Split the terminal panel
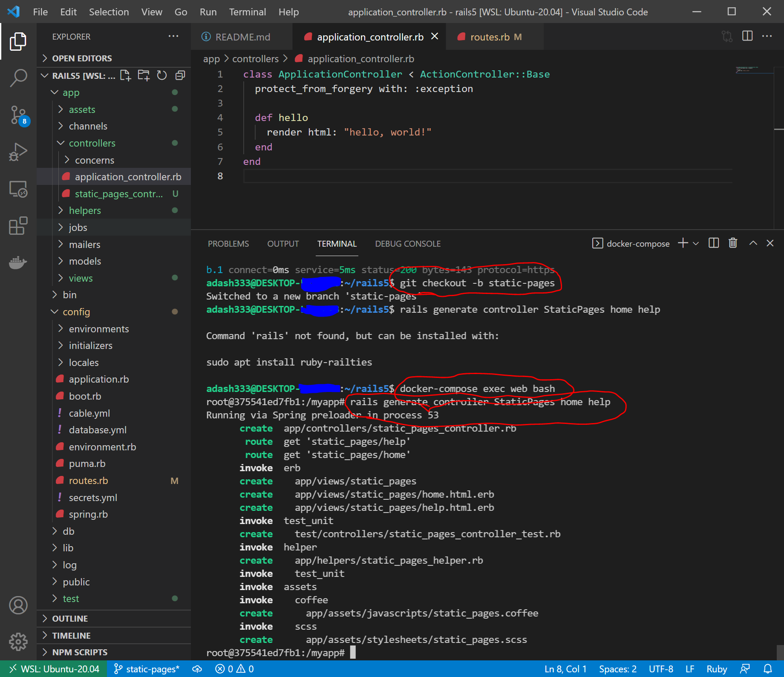The width and height of the screenshot is (784, 677). (x=714, y=243)
